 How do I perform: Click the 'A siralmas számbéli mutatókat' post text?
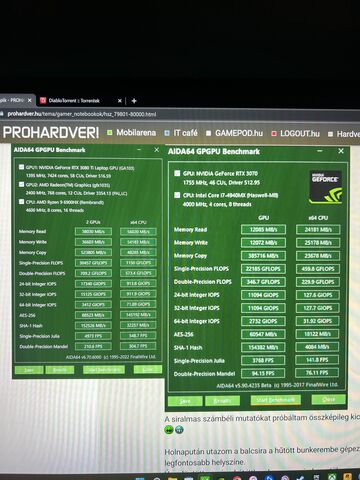click(262, 418)
